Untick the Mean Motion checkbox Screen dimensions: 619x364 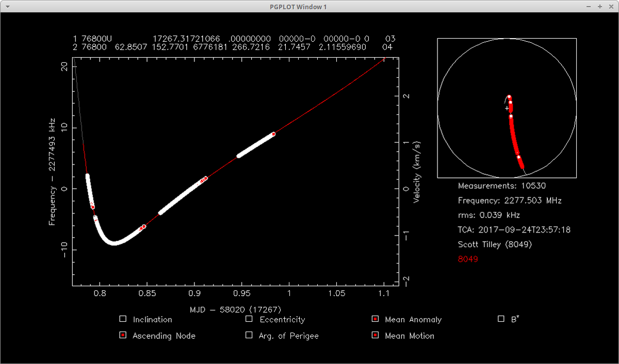tap(375, 336)
